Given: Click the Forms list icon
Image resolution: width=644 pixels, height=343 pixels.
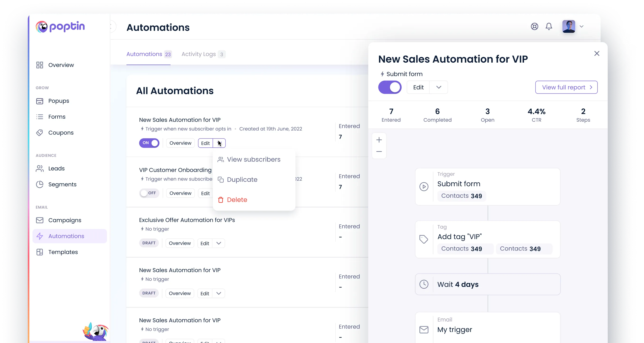Looking at the screenshot, I should pos(40,117).
